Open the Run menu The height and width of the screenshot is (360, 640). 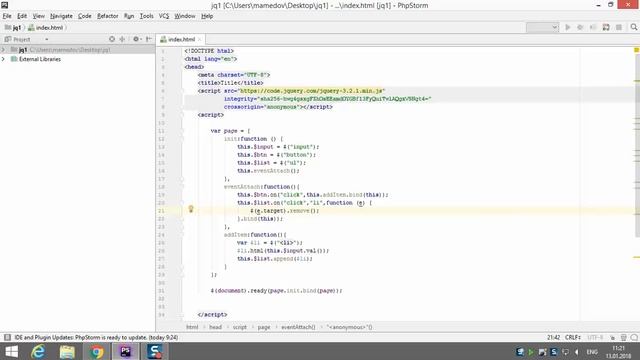click(129, 16)
